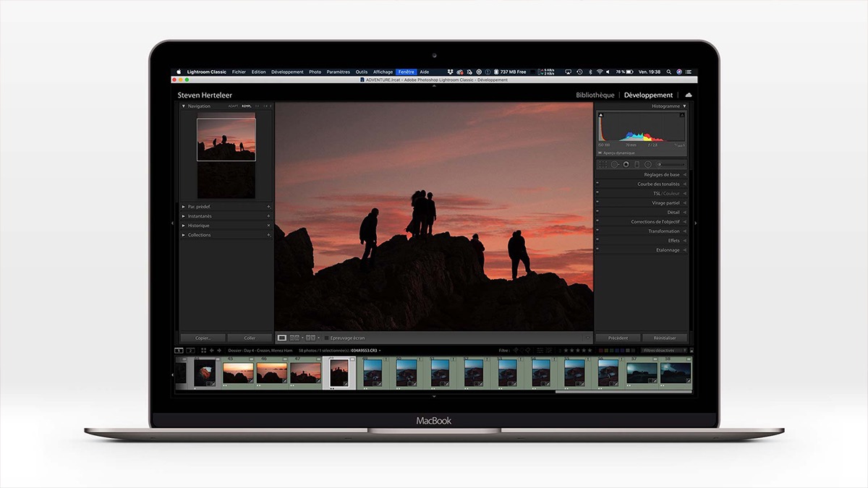Open the Filtres désactivés dropdown

coord(663,351)
